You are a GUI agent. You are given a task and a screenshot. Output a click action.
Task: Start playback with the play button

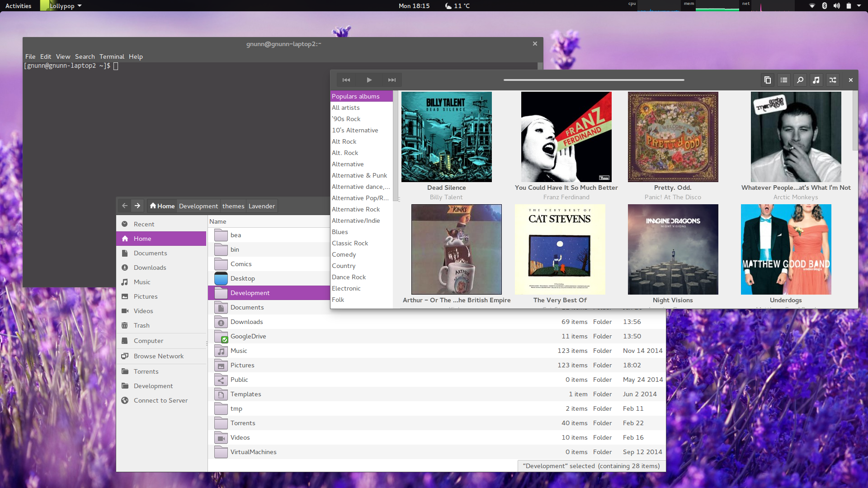click(x=369, y=80)
